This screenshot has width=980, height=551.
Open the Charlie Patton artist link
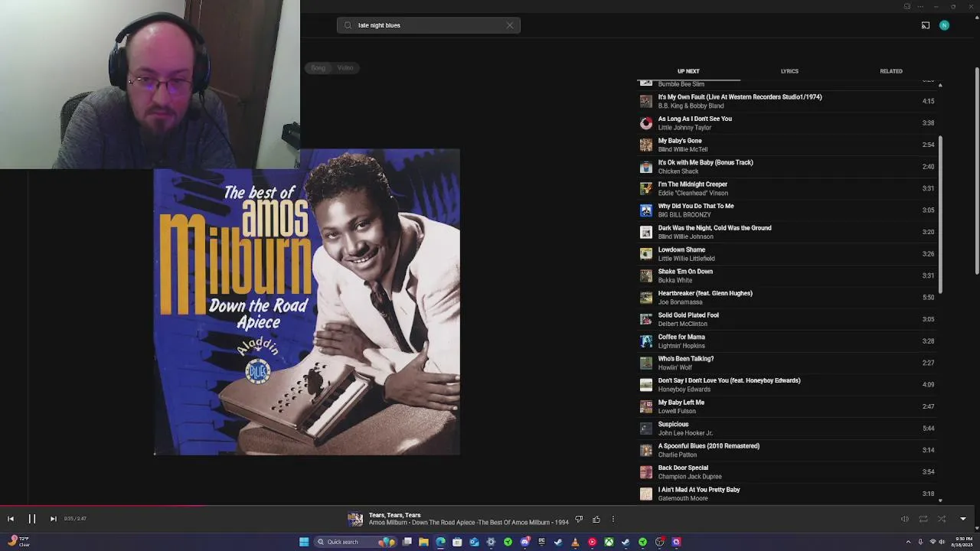coord(678,455)
